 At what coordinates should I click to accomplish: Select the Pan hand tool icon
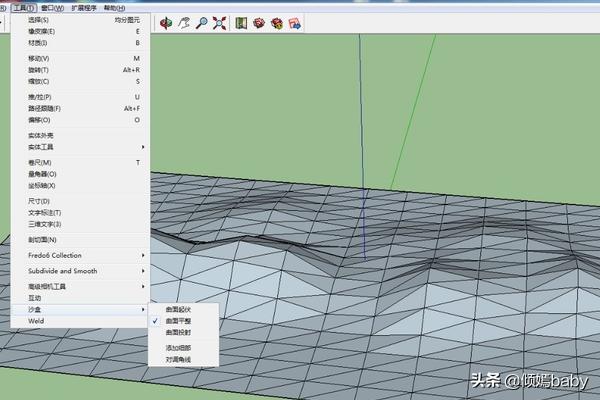tap(184, 23)
